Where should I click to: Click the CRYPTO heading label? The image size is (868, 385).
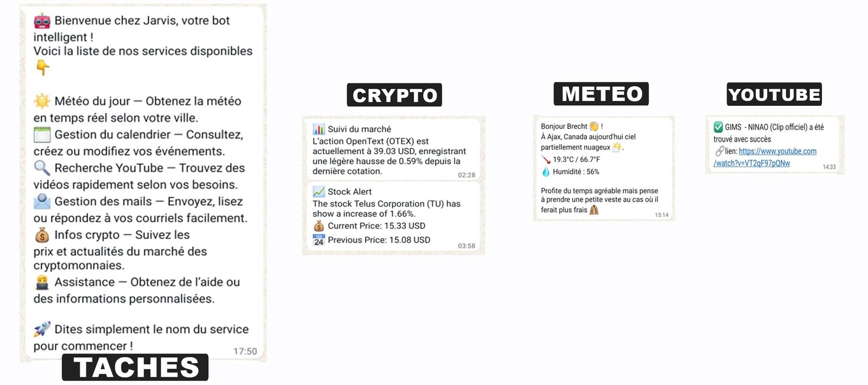394,95
